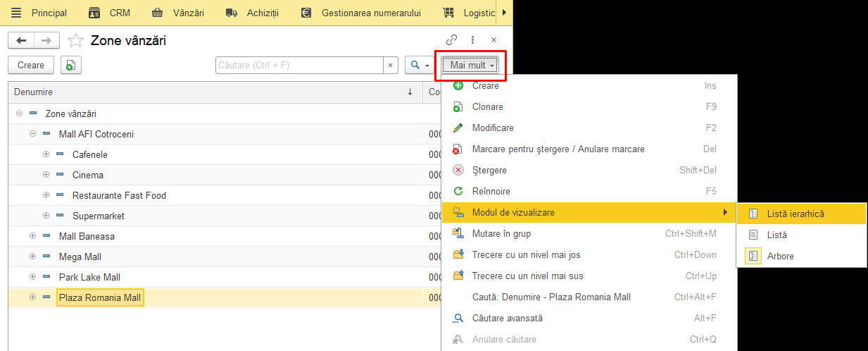Click into the Căutare search field

coord(300,65)
